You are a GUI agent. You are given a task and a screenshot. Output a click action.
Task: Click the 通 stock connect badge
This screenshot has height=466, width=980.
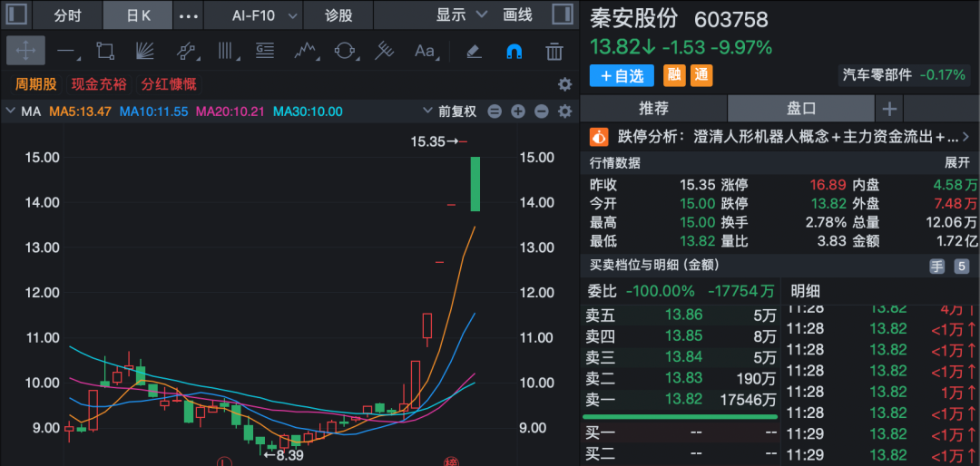tap(701, 75)
